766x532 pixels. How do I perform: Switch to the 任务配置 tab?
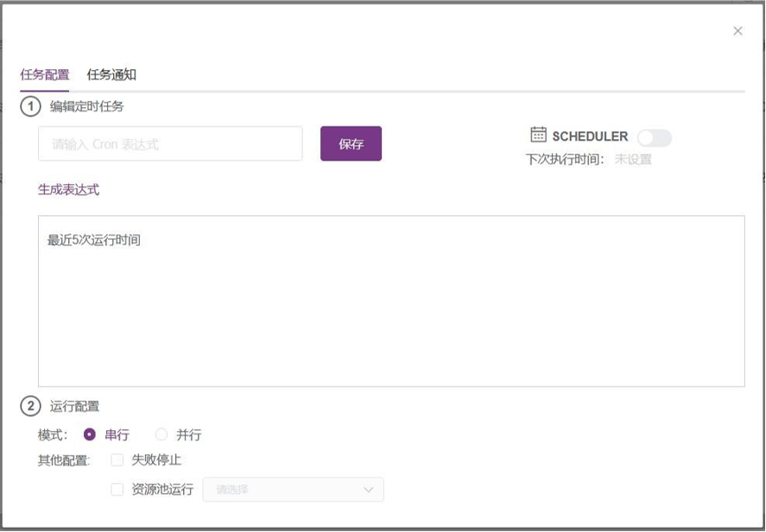coord(44,75)
